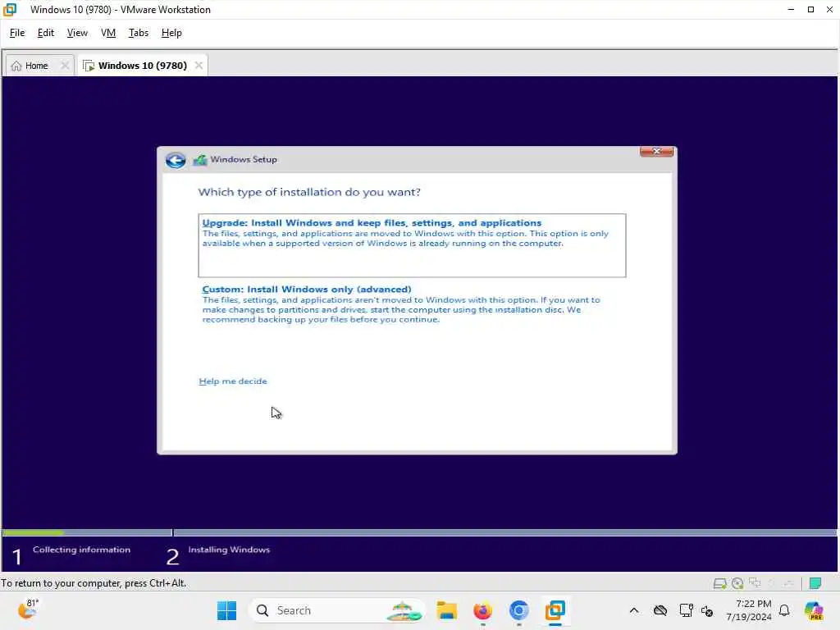
Task: Open the File menu
Action: pos(17,33)
